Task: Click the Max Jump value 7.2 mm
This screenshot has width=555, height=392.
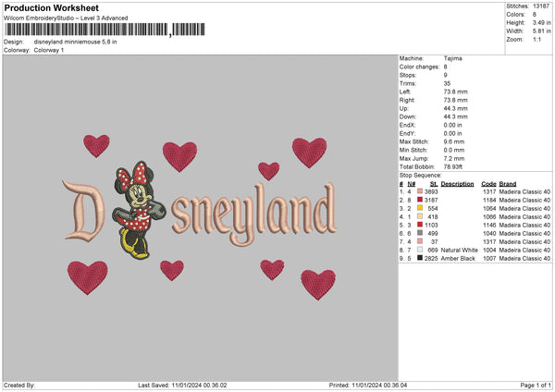Action: tap(454, 158)
